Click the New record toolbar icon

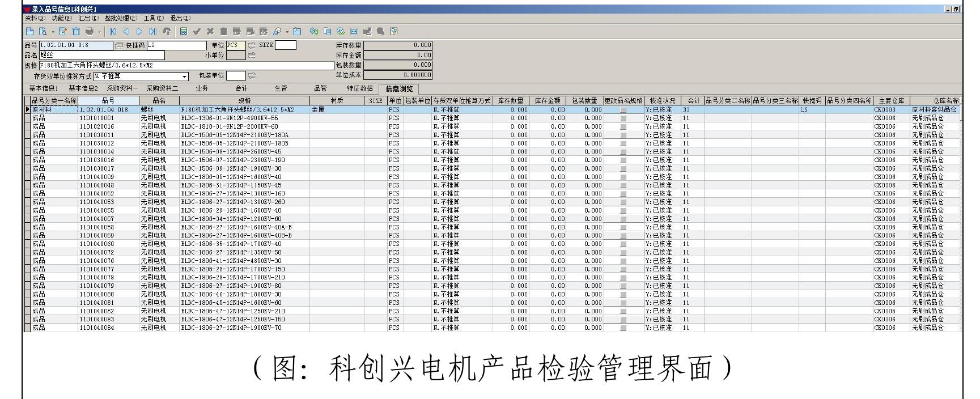coord(30,31)
